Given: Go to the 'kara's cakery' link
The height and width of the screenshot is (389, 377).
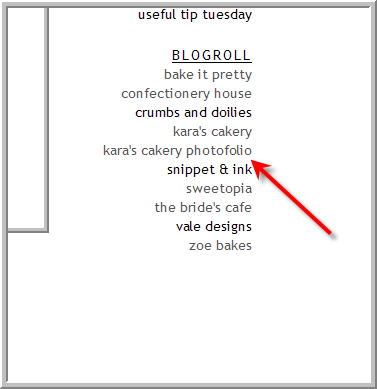Looking at the screenshot, I should pyautogui.click(x=213, y=132).
